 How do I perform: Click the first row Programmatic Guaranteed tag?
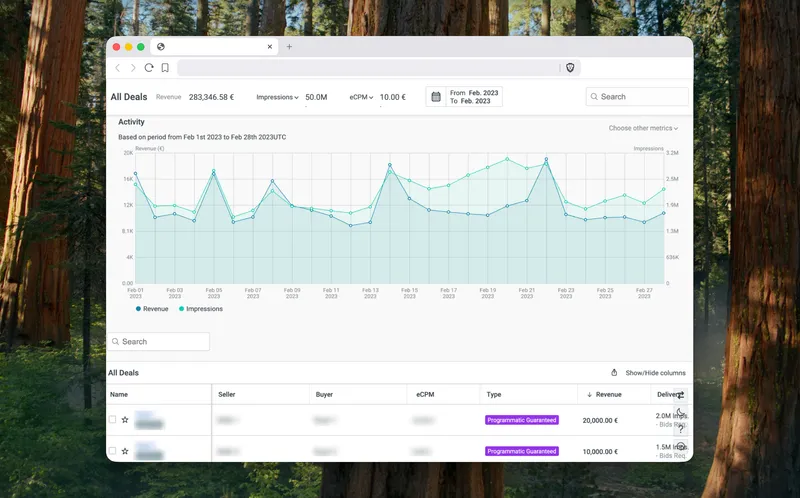tap(521, 420)
